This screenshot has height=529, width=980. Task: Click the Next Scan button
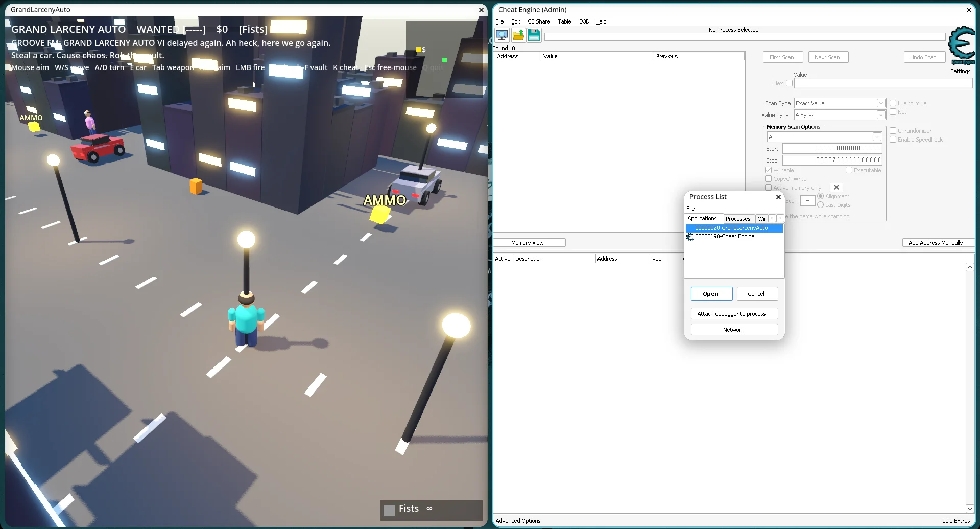click(x=828, y=57)
